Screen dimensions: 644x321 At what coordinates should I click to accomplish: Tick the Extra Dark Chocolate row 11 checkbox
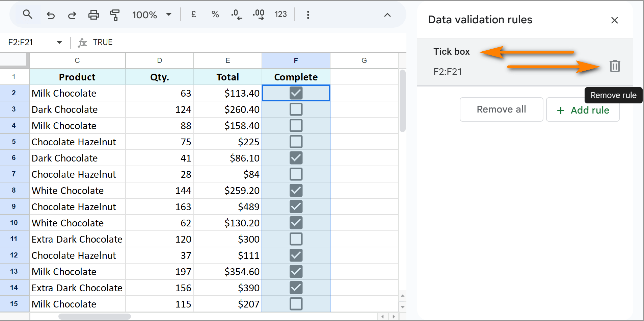click(x=296, y=239)
